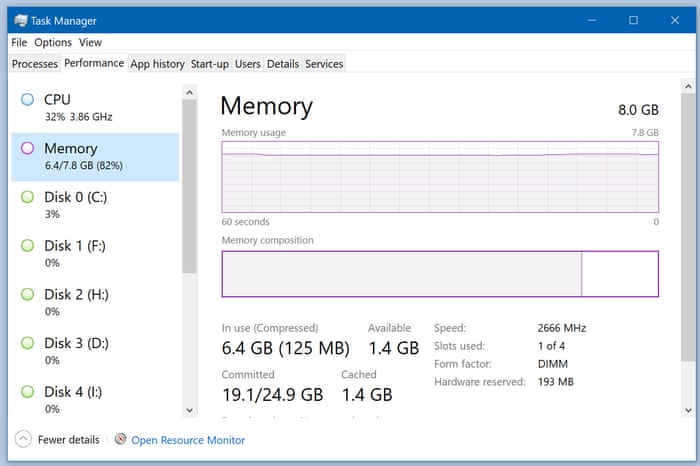Image resolution: width=700 pixels, height=466 pixels.
Task: Select the Disk 4 (I:) circle icon
Action: [27, 392]
